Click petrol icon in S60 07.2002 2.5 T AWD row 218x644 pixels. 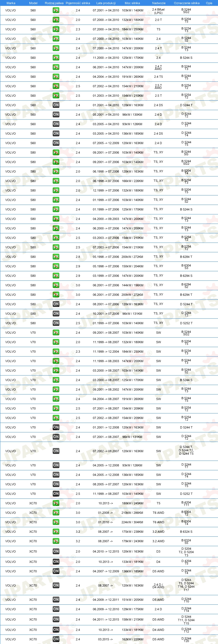pos(56,86)
